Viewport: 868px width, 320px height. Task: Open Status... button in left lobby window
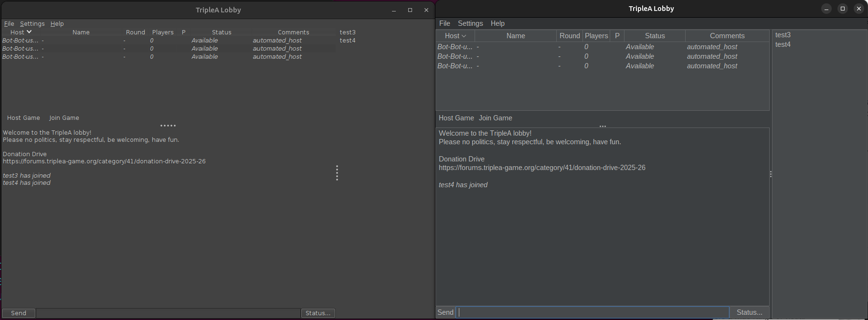click(318, 313)
